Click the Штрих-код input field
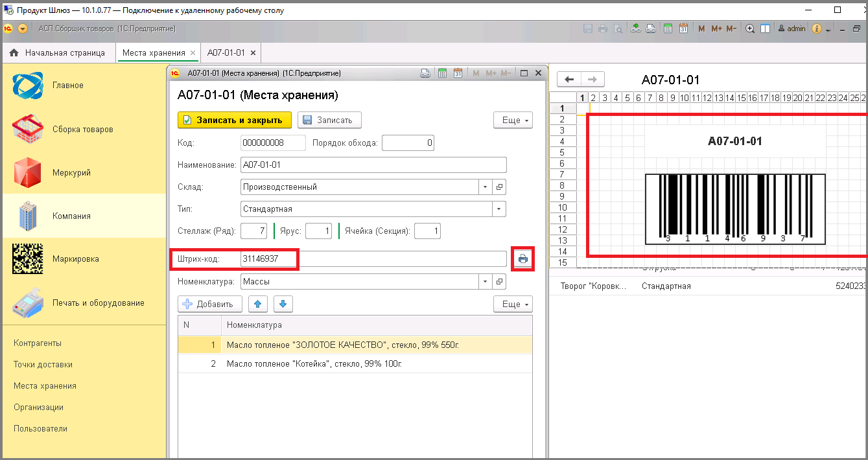 [x=373, y=259]
